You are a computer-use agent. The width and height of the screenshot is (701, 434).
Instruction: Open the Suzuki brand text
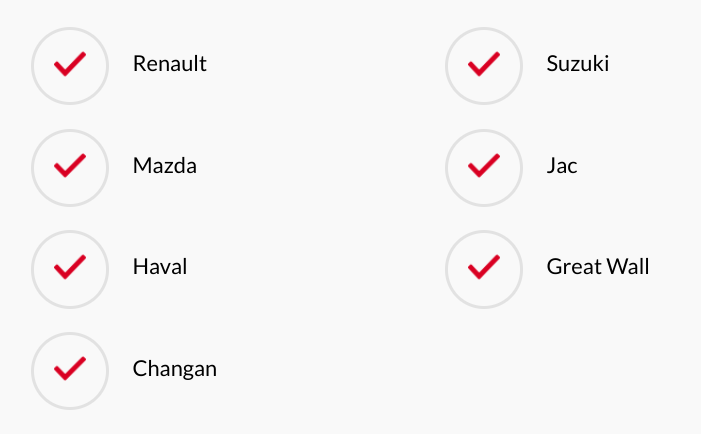(x=578, y=63)
